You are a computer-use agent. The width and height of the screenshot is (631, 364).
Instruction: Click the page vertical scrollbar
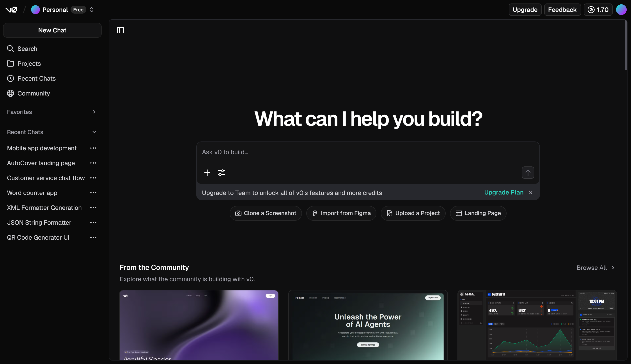tap(626, 45)
